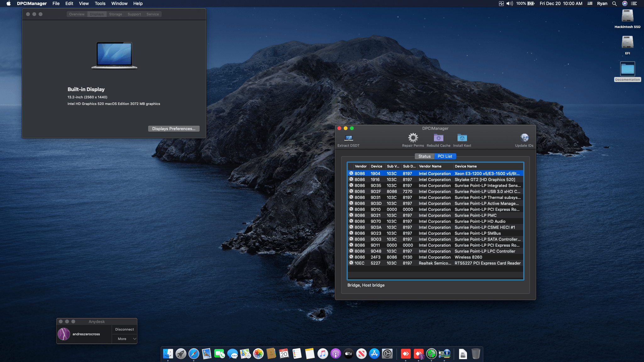Open Spotlight search in menu bar
This screenshot has width=644, height=362.
click(614, 3)
